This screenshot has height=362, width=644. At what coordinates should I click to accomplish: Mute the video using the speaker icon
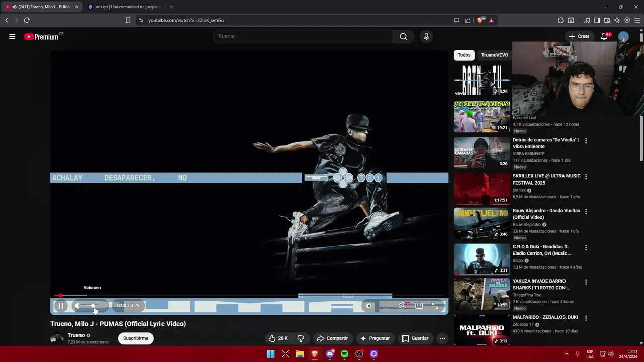[77, 306]
